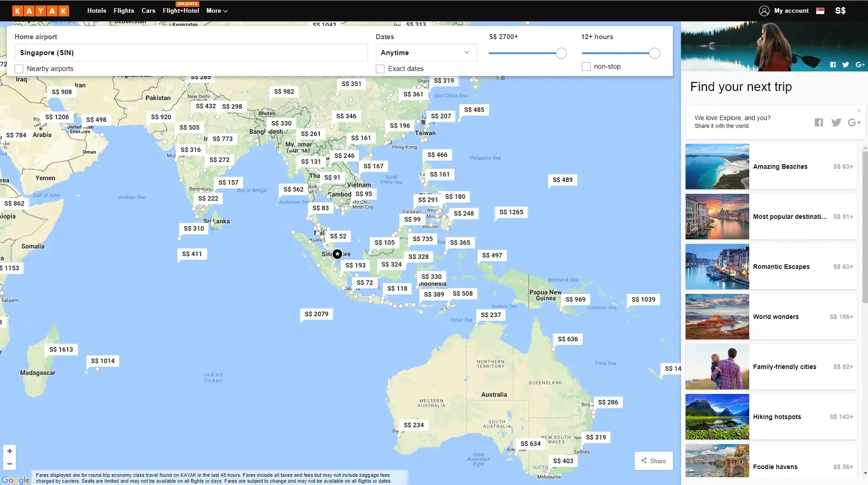The height and width of the screenshot is (485, 868).
Task: Click the S$ 2700+ price slider handle
Action: (561, 53)
